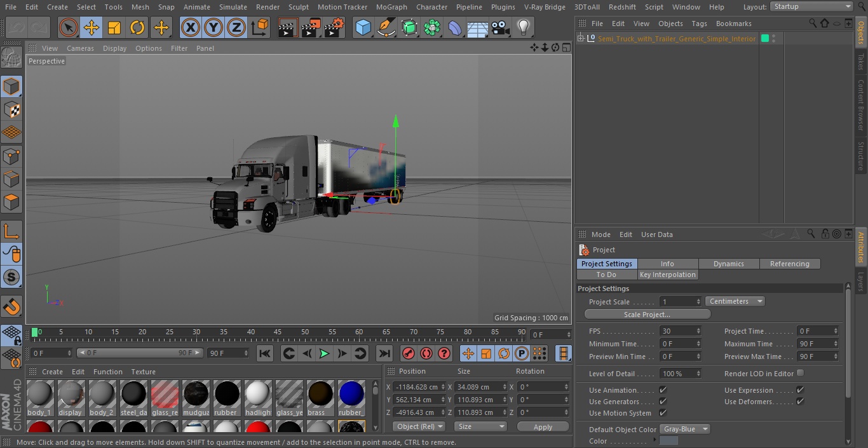
Task: Go to start of timeline
Action: [265, 353]
